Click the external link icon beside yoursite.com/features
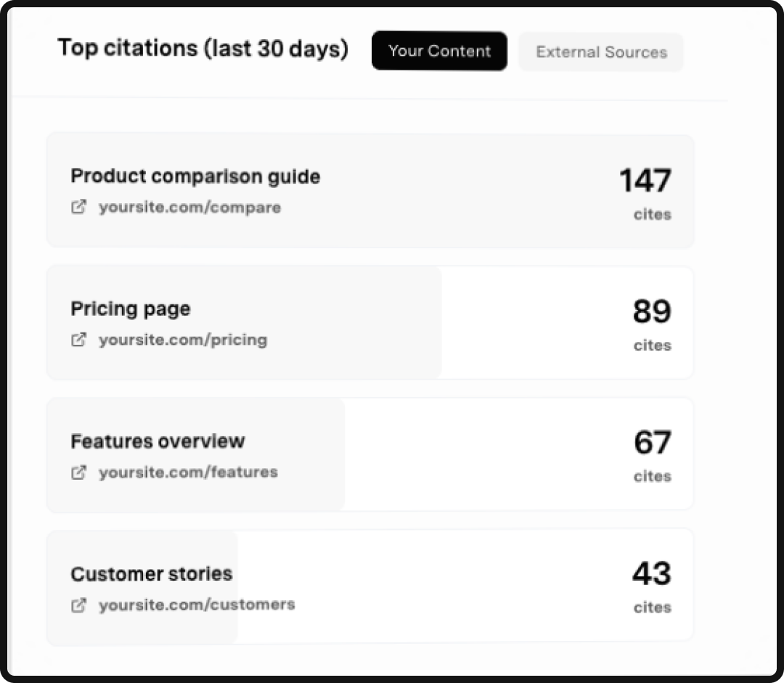784x683 pixels. click(78, 472)
